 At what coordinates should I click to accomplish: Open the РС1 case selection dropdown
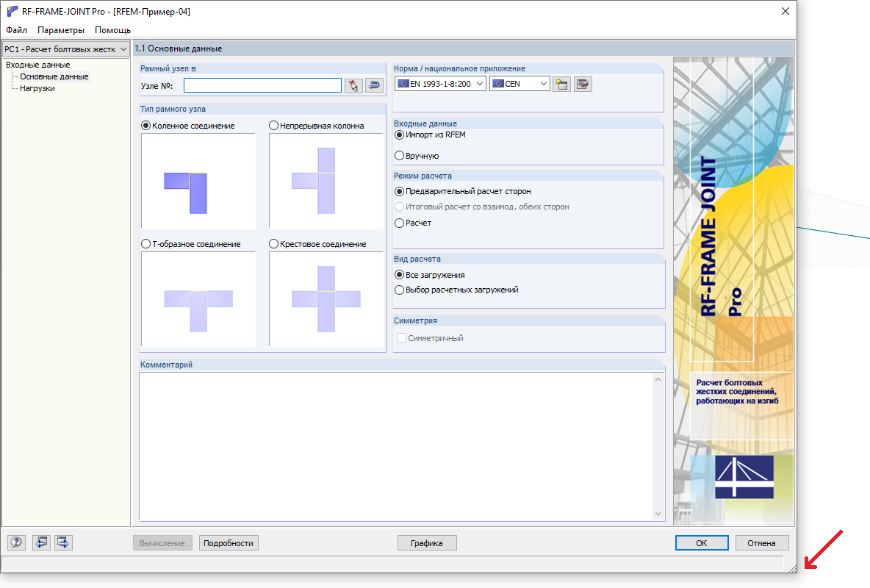click(x=66, y=49)
